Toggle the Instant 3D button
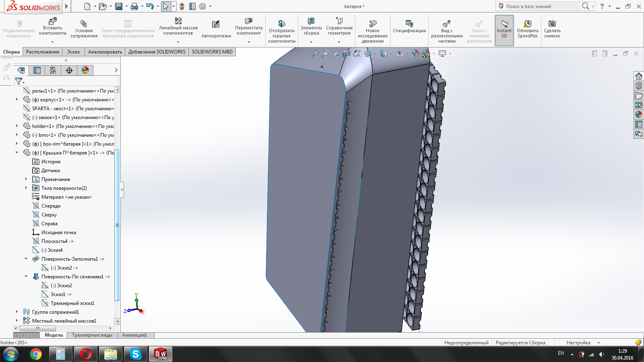Image resolution: width=644 pixels, height=362 pixels. coord(504,30)
